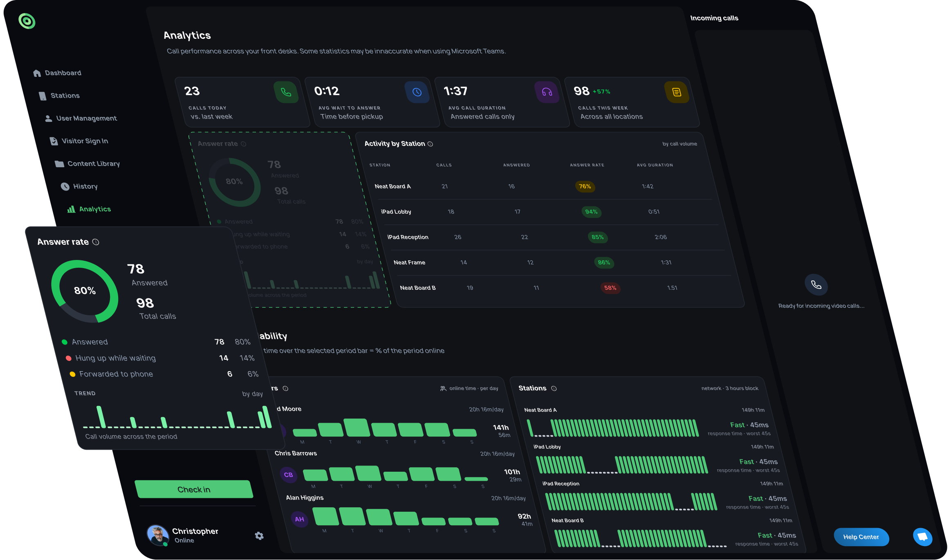Click the info icon beside Stations panel title
951x560 pixels.
(554, 388)
